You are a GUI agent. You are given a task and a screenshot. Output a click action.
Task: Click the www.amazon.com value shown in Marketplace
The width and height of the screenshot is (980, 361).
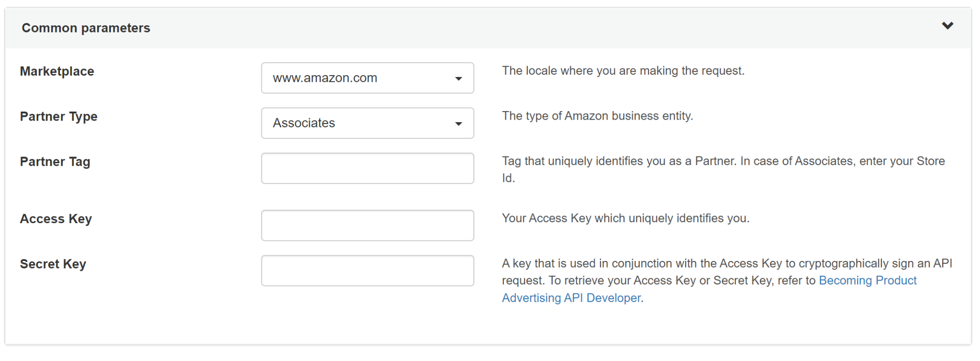click(x=324, y=78)
